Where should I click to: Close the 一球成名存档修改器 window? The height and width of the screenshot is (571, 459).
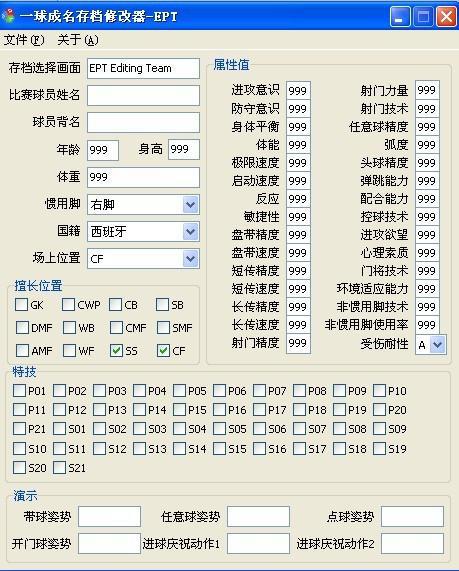[447, 16]
